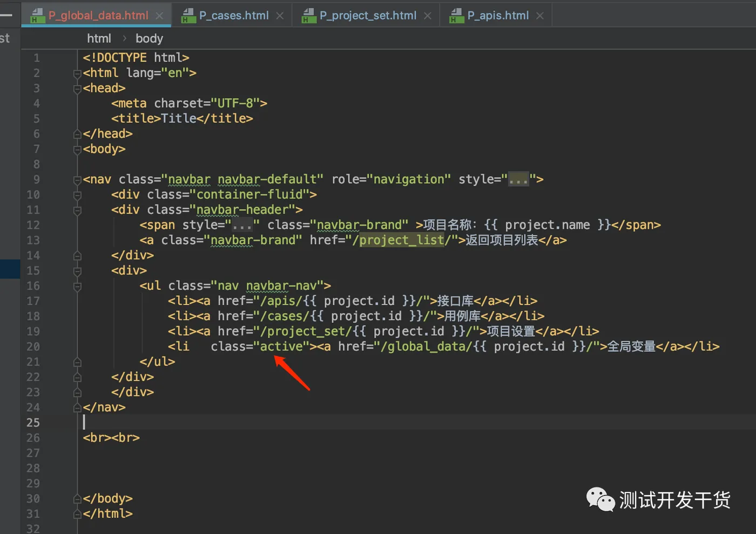
Task: Click the 用例库 link text
Action: pyautogui.click(x=462, y=316)
